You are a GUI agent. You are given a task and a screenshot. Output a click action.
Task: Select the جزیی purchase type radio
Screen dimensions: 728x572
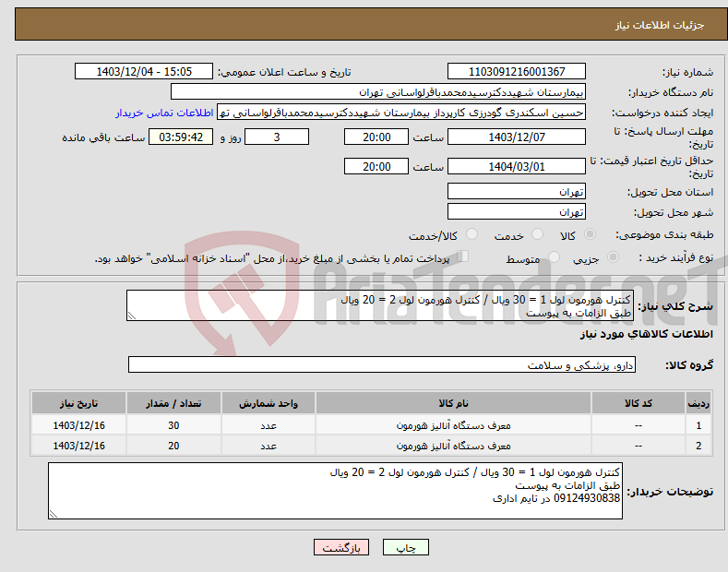pos(613,257)
